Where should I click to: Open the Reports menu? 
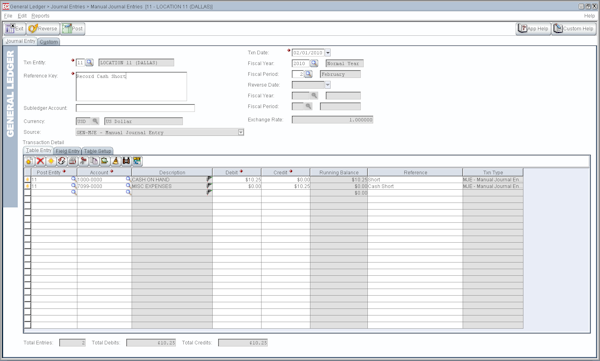40,16
